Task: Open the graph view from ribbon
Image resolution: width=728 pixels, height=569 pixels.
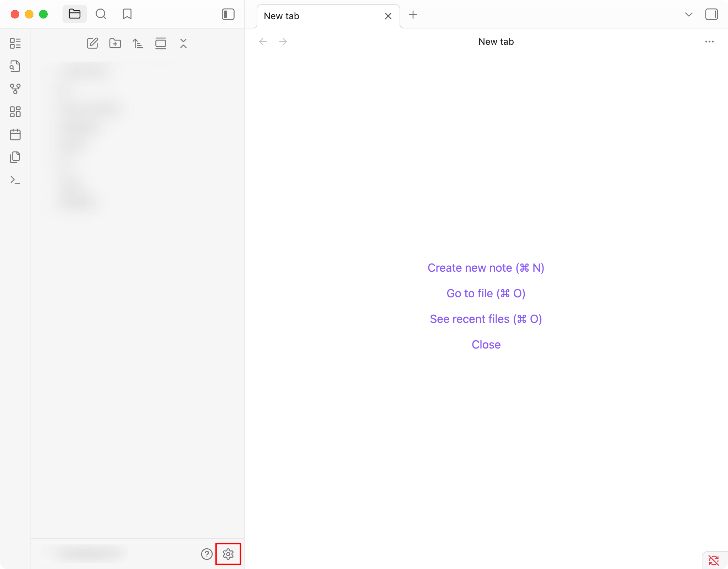Action: (15, 89)
